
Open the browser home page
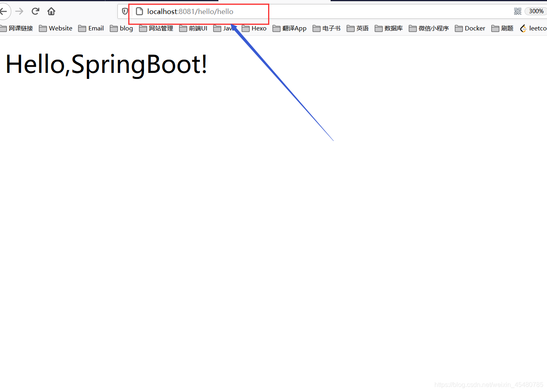[x=51, y=11]
